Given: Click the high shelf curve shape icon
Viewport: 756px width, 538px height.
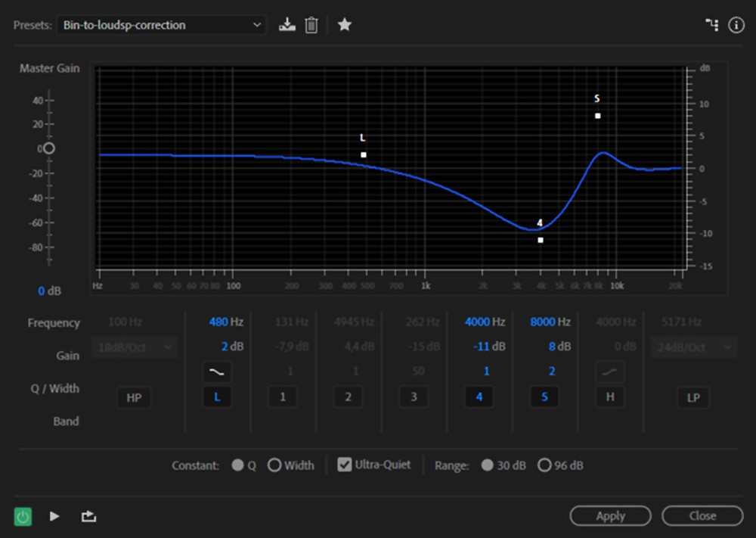Looking at the screenshot, I should (x=609, y=372).
